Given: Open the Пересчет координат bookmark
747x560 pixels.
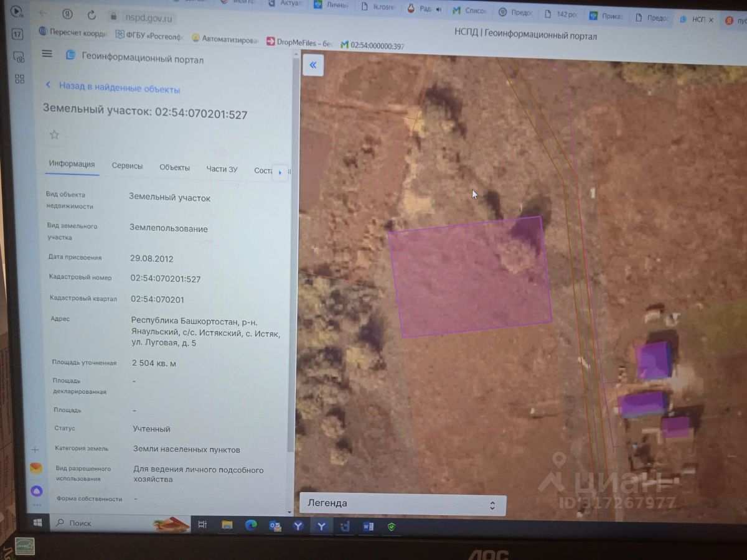Looking at the screenshot, I should (x=73, y=33).
